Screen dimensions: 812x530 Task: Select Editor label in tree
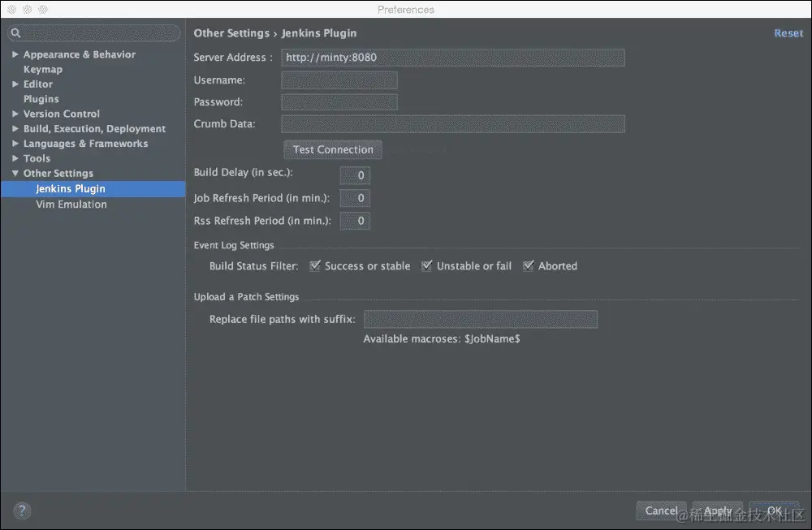point(38,84)
